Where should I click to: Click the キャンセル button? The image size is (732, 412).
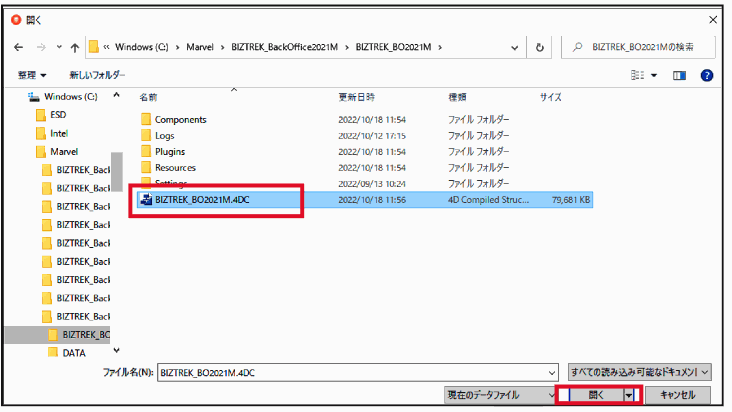pos(678,395)
